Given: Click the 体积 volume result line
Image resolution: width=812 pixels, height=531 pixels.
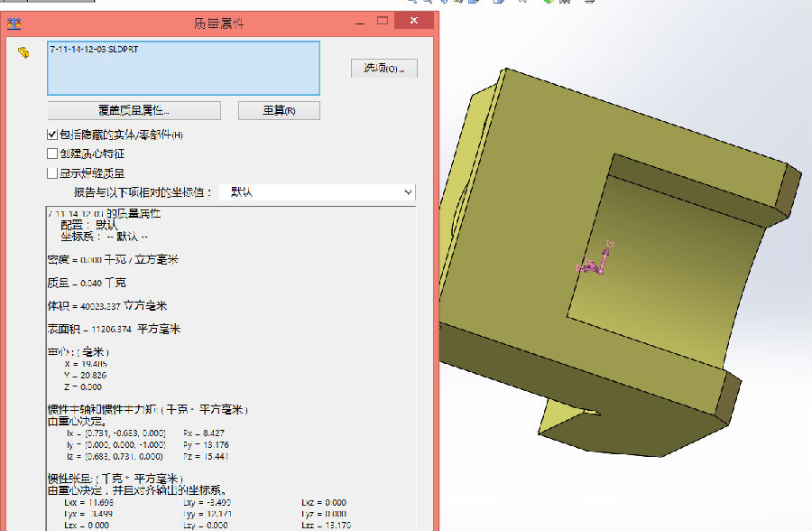Looking at the screenshot, I should [x=106, y=305].
